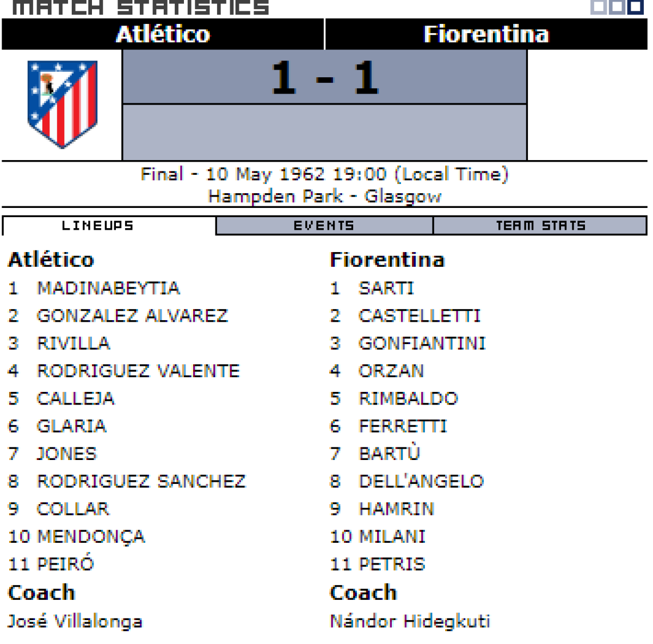The height and width of the screenshot is (644, 653).
Task: Click the Fiorentina team header
Action: click(x=486, y=34)
